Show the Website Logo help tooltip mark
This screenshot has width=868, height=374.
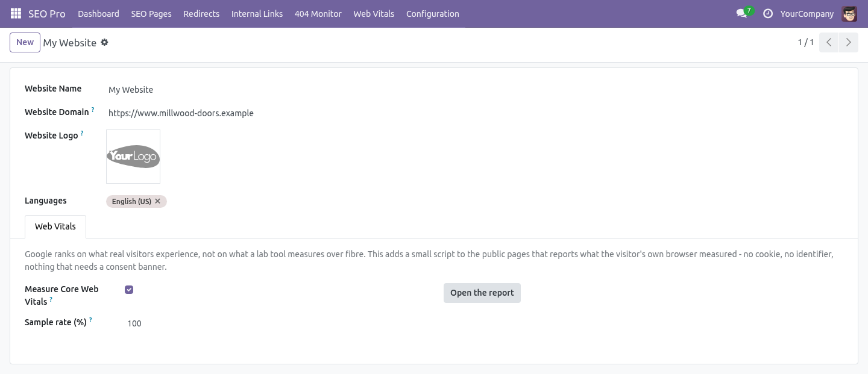point(82,133)
